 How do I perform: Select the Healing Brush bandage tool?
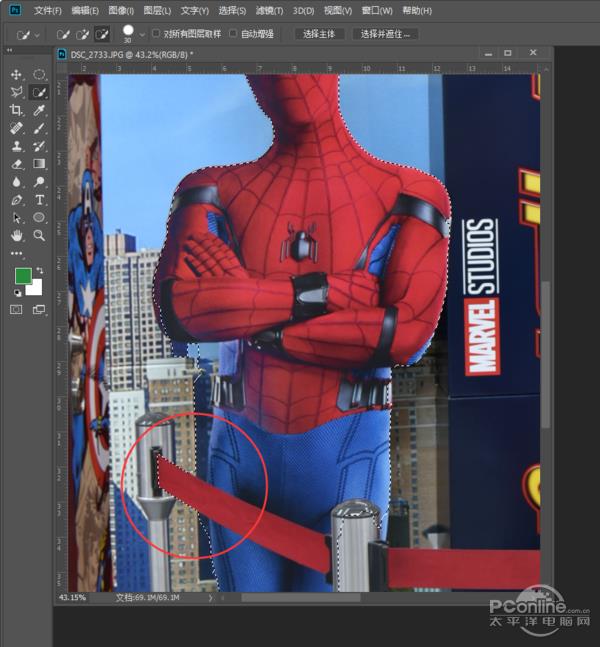[16, 128]
